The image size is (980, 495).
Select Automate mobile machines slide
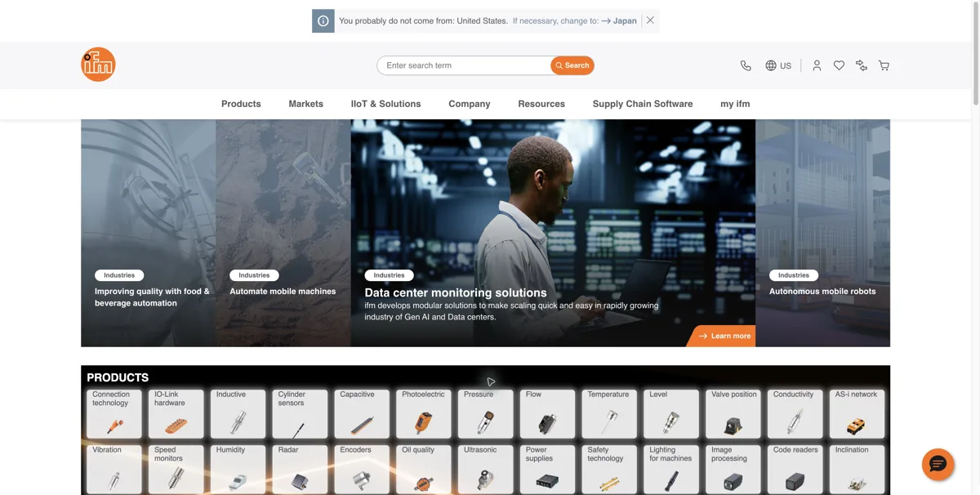[283, 233]
